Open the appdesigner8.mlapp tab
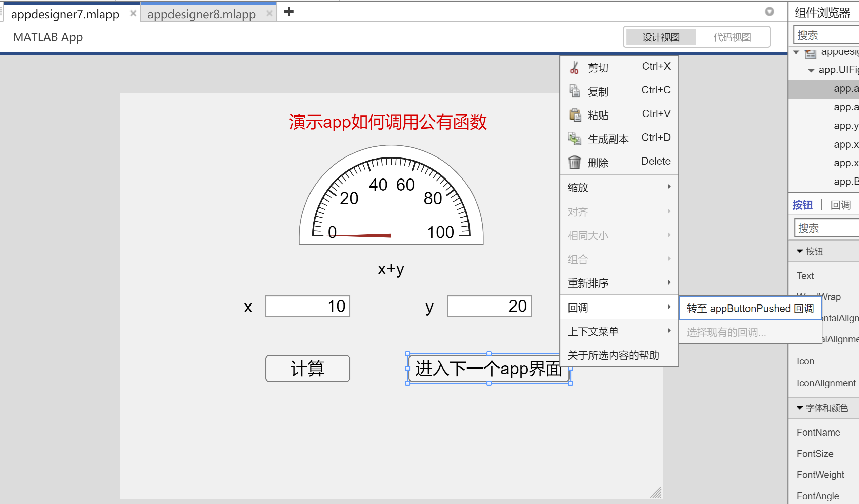859x504 pixels. 201,14
